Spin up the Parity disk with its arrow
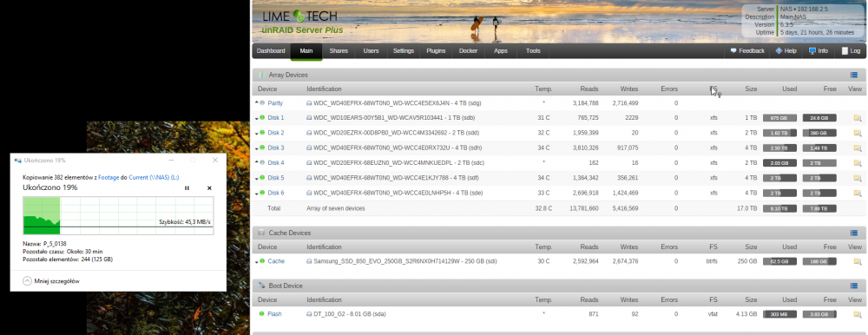The image size is (868, 335). [256, 102]
